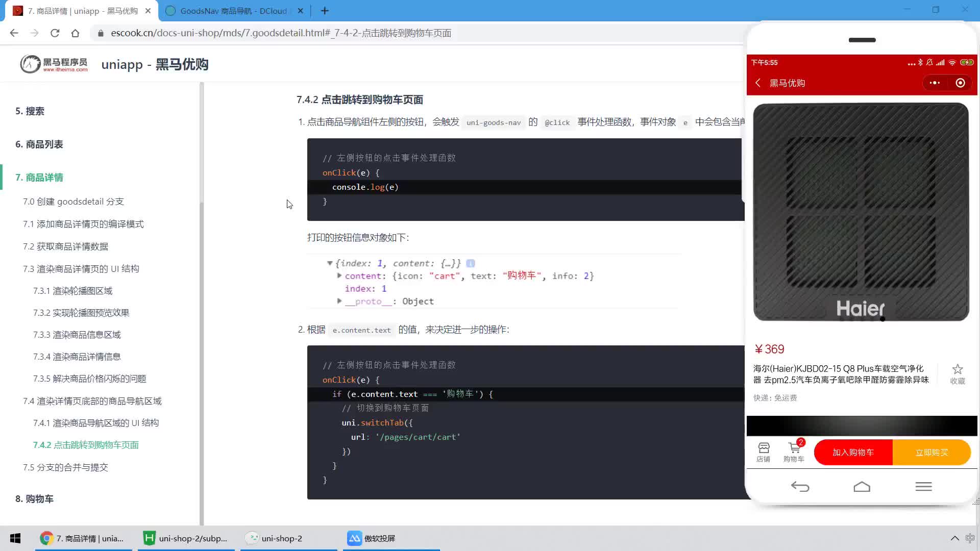Screen dimensions: 980x551
Task: Close the GoodsNav 商品导航 tab
Action: click(300, 11)
